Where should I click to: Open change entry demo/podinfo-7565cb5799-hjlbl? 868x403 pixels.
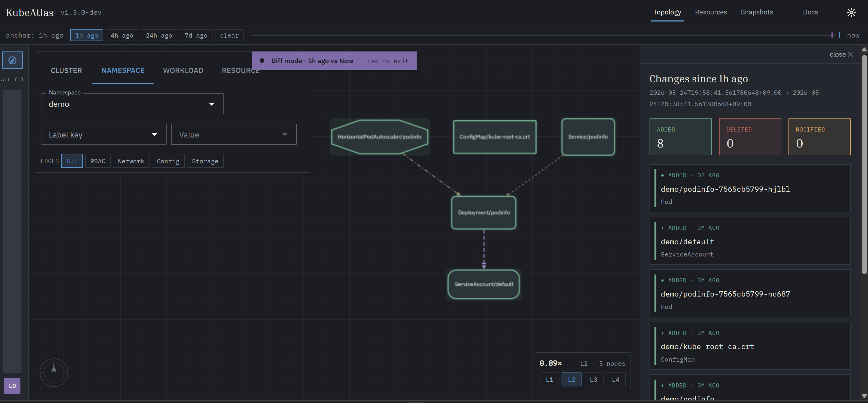(x=750, y=188)
